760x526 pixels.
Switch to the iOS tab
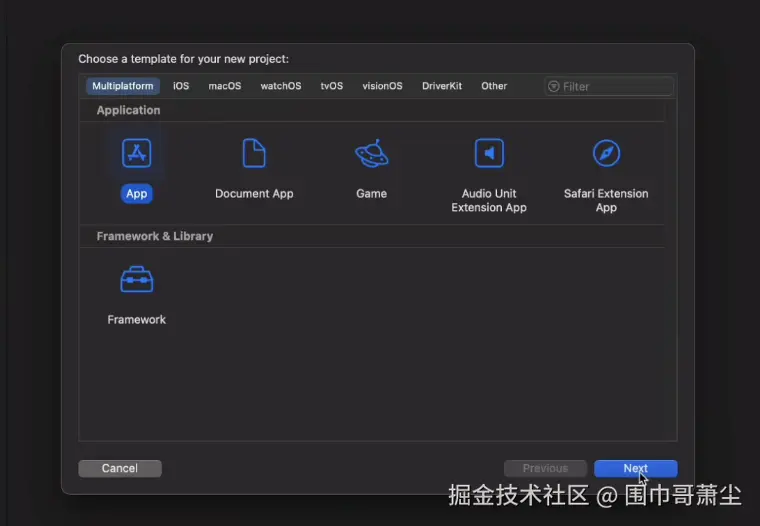coord(181,86)
